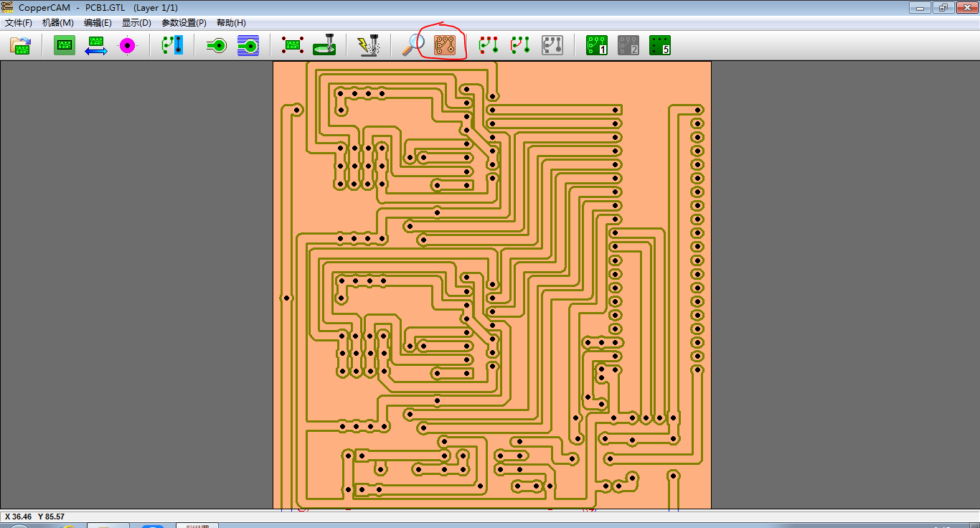The image size is (980, 528).
Task: Click the first red-green tracks icon
Action: (x=489, y=46)
